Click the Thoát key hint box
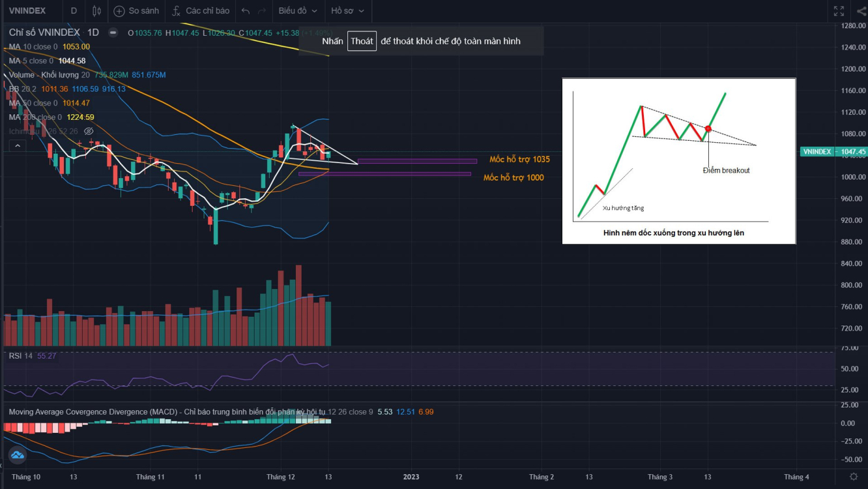868x489 pixels. click(x=362, y=41)
